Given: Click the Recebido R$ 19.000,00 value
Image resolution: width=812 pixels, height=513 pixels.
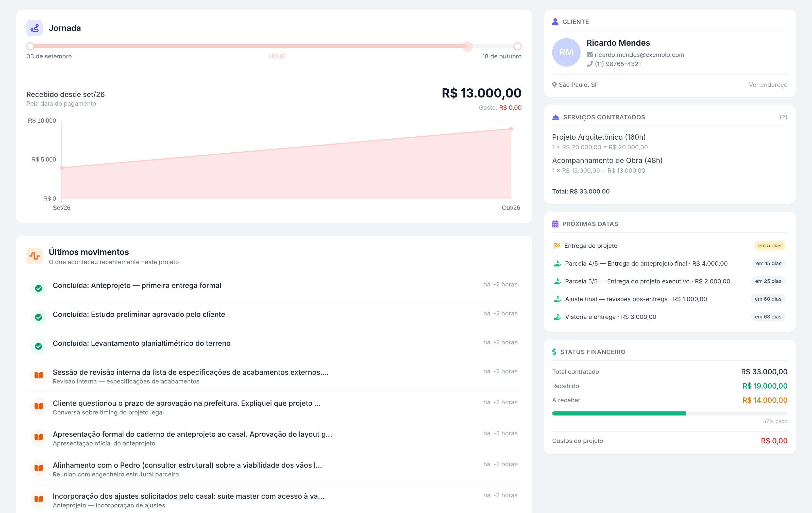Looking at the screenshot, I should pyautogui.click(x=765, y=386).
